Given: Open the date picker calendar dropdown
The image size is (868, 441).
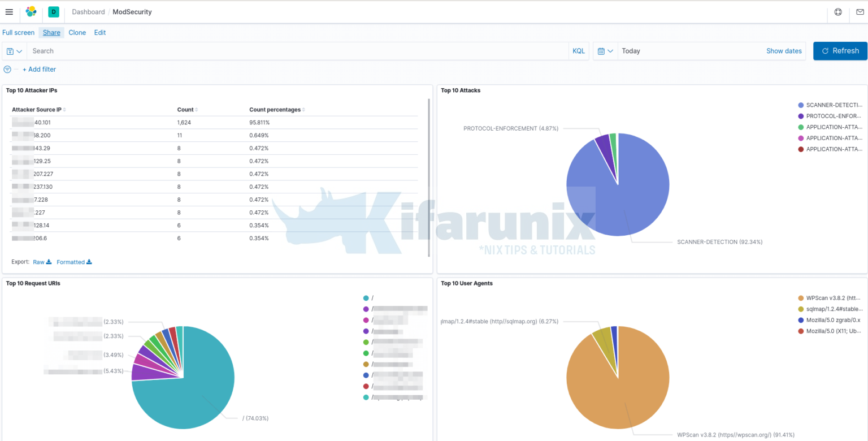Looking at the screenshot, I should [605, 51].
